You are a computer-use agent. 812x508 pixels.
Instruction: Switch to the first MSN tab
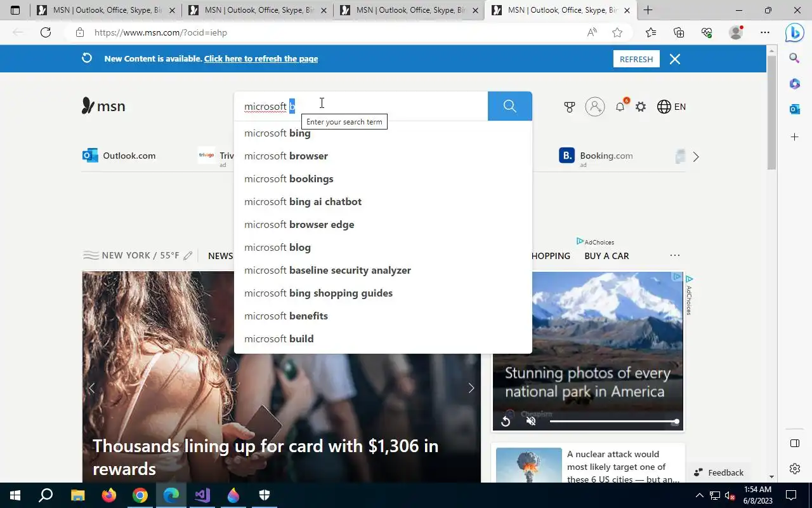pyautogui.click(x=105, y=10)
